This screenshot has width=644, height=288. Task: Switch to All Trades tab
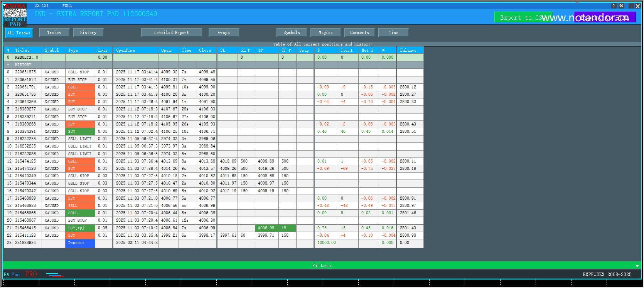(19, 33)
